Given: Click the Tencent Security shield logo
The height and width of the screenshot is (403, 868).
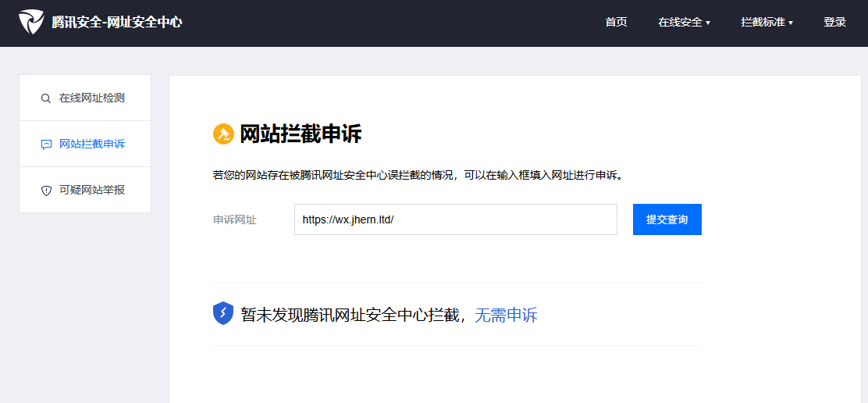Looking at the screenshot, I should [31, 22].
